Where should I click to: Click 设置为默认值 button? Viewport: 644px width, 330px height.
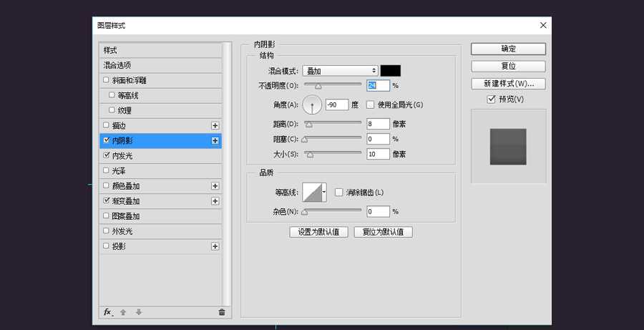coord(318,232)
